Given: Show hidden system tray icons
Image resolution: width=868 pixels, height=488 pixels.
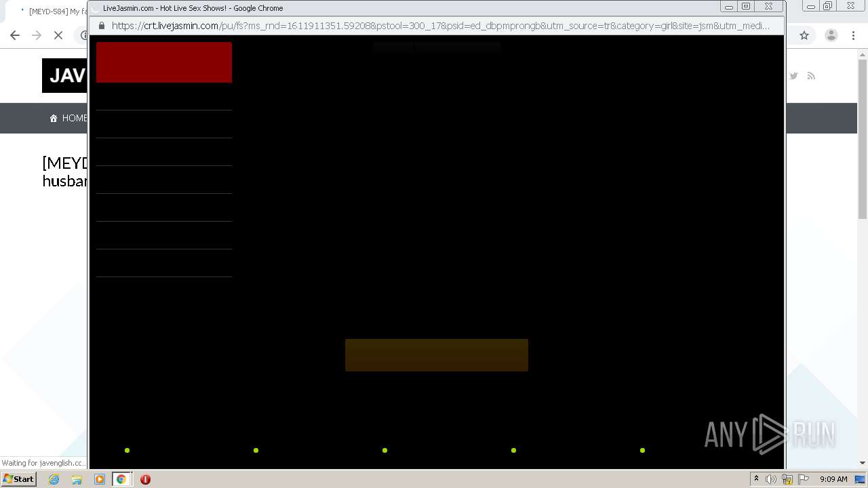Looking at the screenshot, I should (x=756, y=479).
